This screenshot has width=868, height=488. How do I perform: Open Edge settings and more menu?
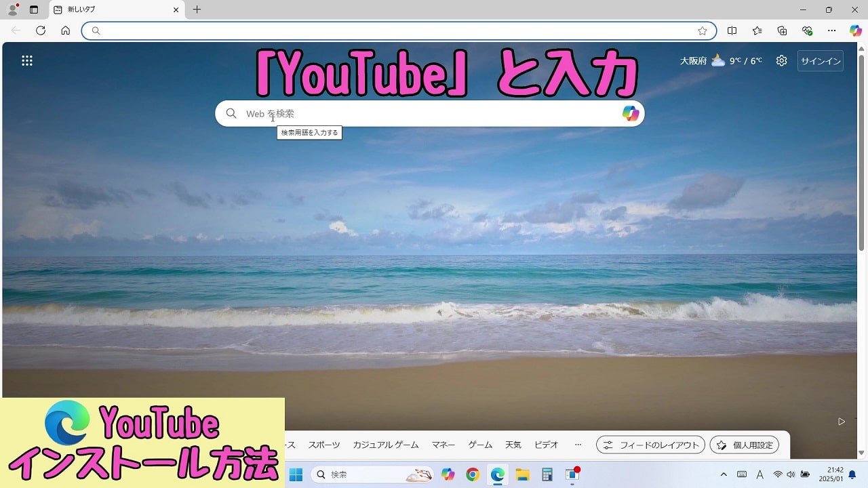click(831, 30)
